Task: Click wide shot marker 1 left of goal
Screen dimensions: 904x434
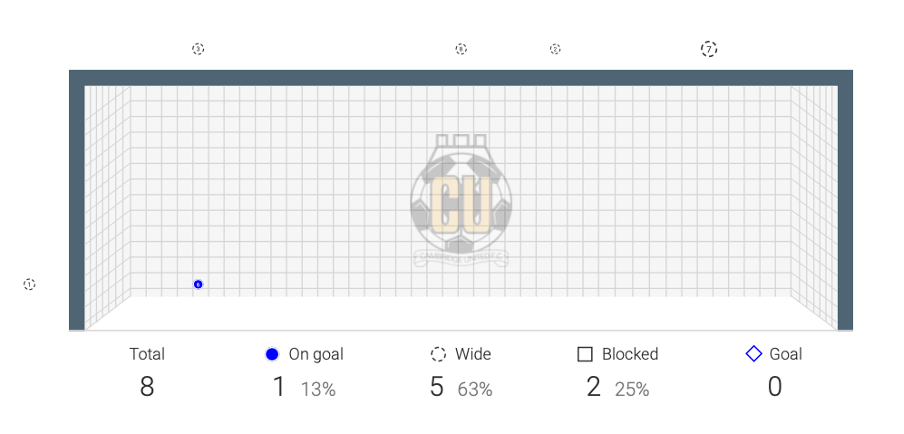Action: coord(30,285)
